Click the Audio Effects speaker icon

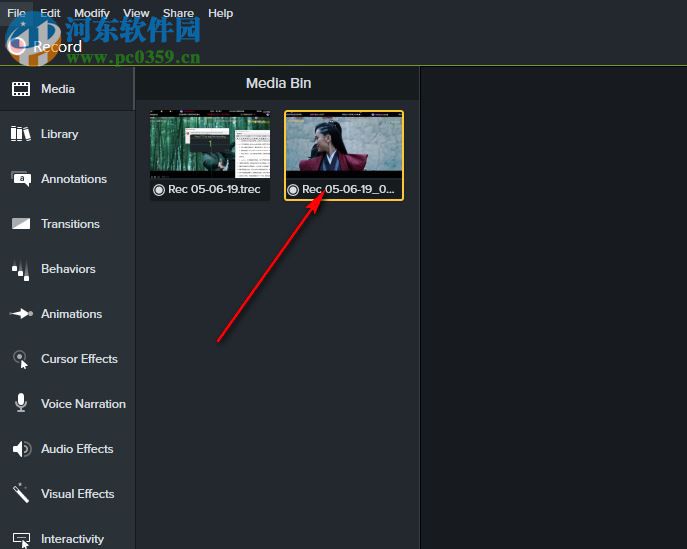pyautogui.click(x=21, y=449)
